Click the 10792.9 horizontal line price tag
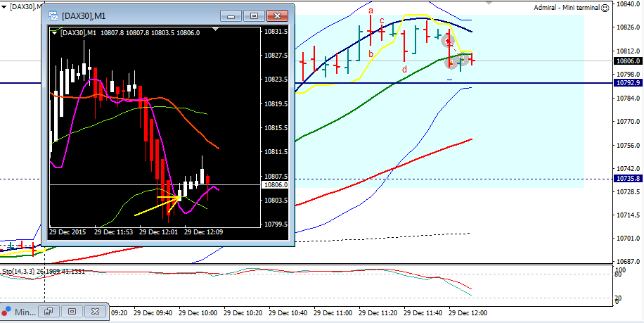The height and width of the screenshot is (323, 644). click(x=627, y=83)
